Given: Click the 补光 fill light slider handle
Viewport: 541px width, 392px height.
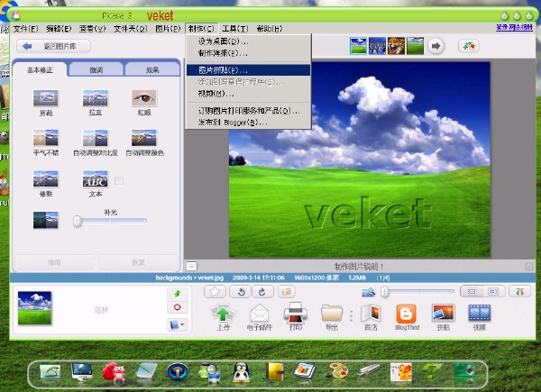Looking at the screenshot, I should 78,221.
